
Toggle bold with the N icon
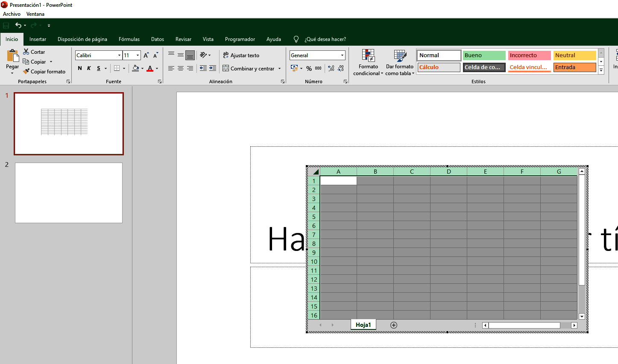tap(79, 67)
